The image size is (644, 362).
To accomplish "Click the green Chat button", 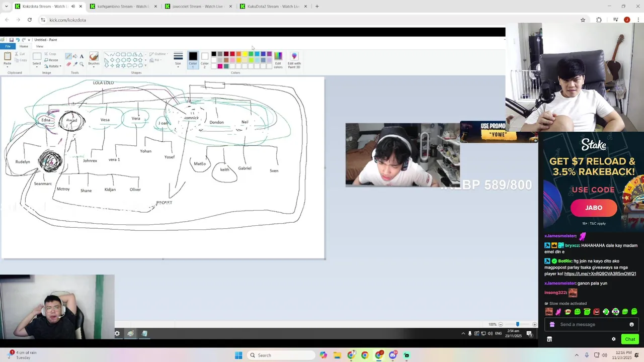I will click(630, 339).
